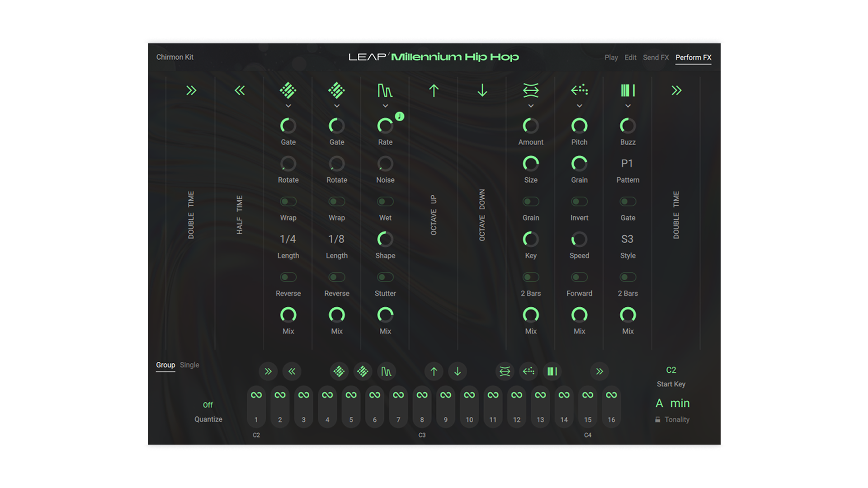Toggle the Invert switch
868x488 pixels.
tap(579, 202)
